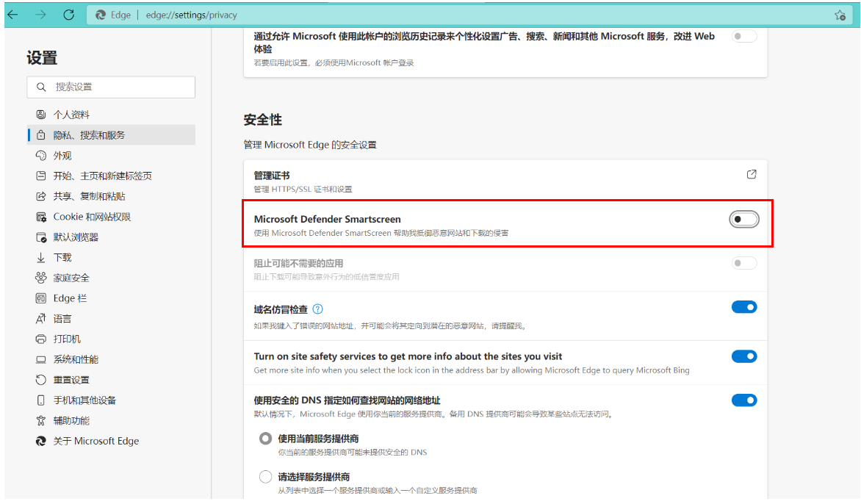Image resolution: width=861 pixels, height=504 pixels.
Task: Click the 语言 language icon
Action: click(x=40, y=318)
